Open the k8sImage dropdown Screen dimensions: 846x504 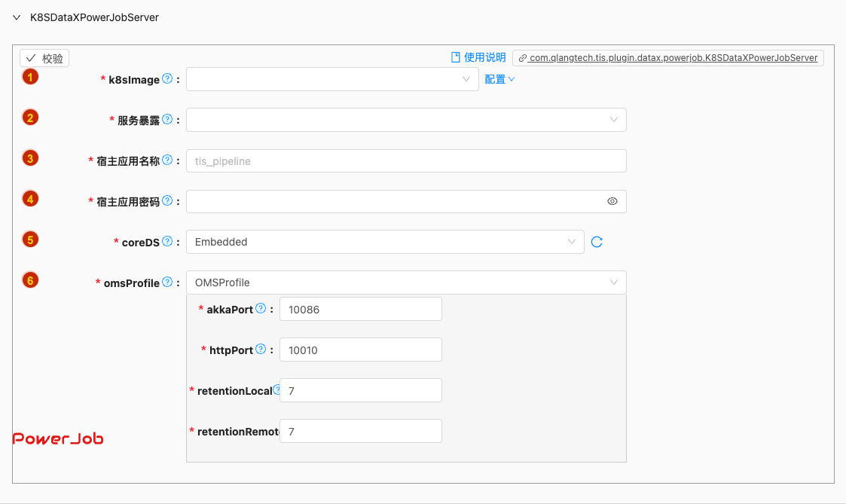click(x=332, y=79)
